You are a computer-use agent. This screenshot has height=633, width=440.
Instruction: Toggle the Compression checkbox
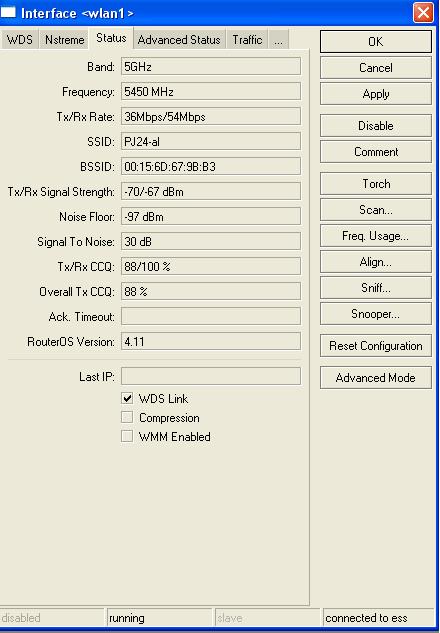pos(127,417)
